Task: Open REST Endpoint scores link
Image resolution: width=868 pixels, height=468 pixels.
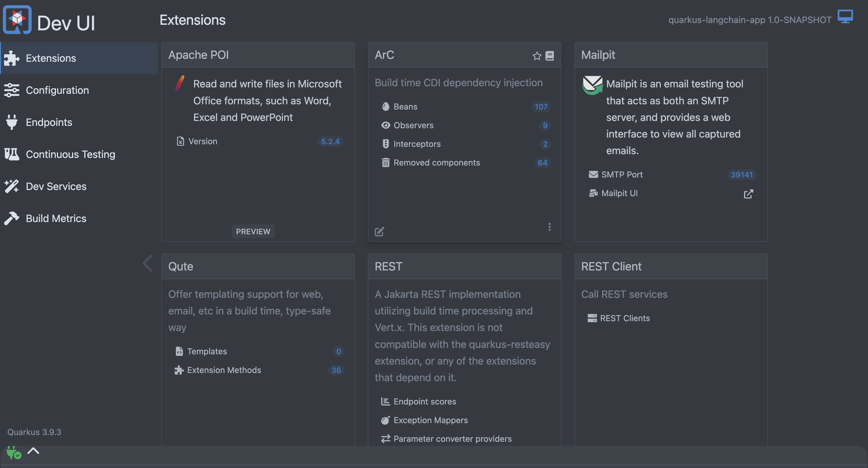Action: click(x=425, y=401)
